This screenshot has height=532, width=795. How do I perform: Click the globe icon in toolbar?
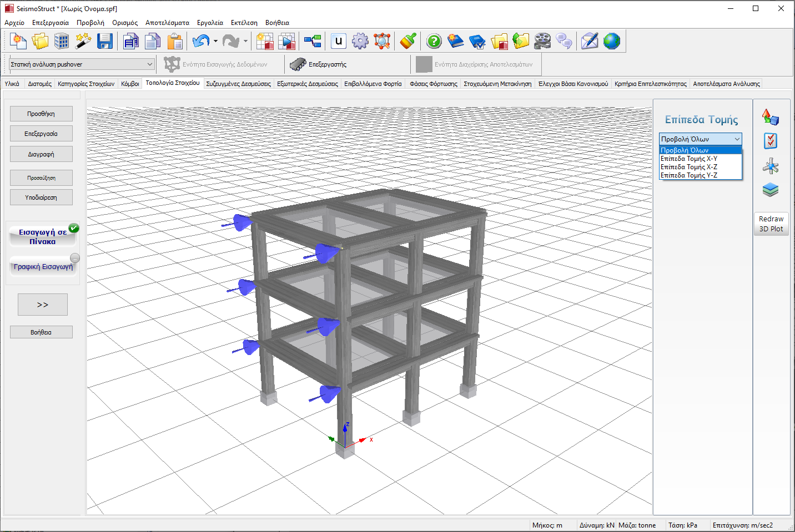(611, 41)
